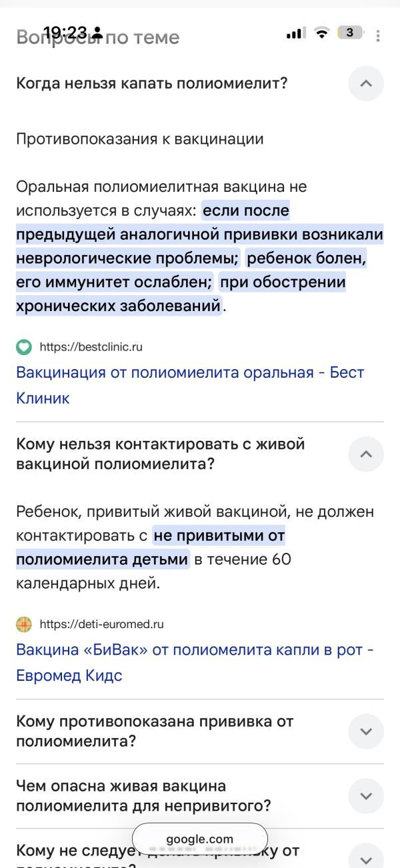Tap the google.com address pill
The width and height of the screenshot is (400, 868).
pyautogui.click(x=200, y=839)
